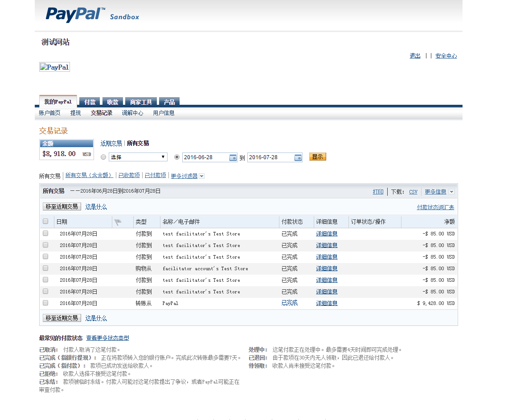Click the lower 移至近期交易 button
Viewport: 520px width, 420px height.
point(61,318)
